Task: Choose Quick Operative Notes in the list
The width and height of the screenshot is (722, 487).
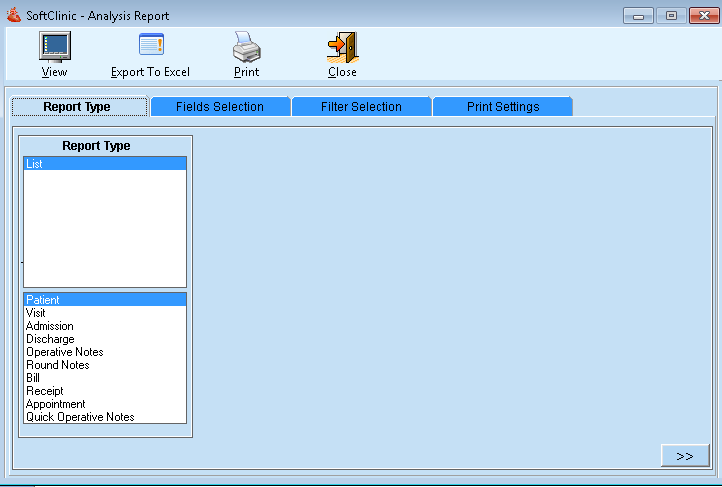Action: (x=105, y=417)
